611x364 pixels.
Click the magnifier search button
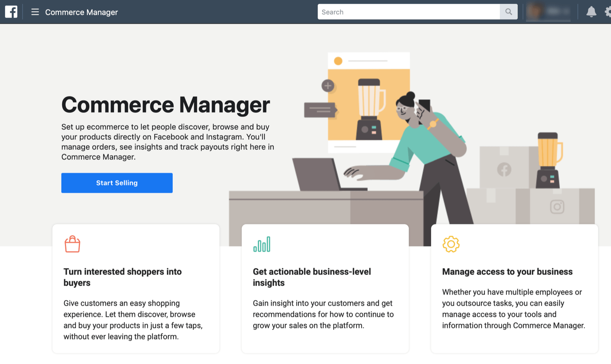[x=509, y=12]
